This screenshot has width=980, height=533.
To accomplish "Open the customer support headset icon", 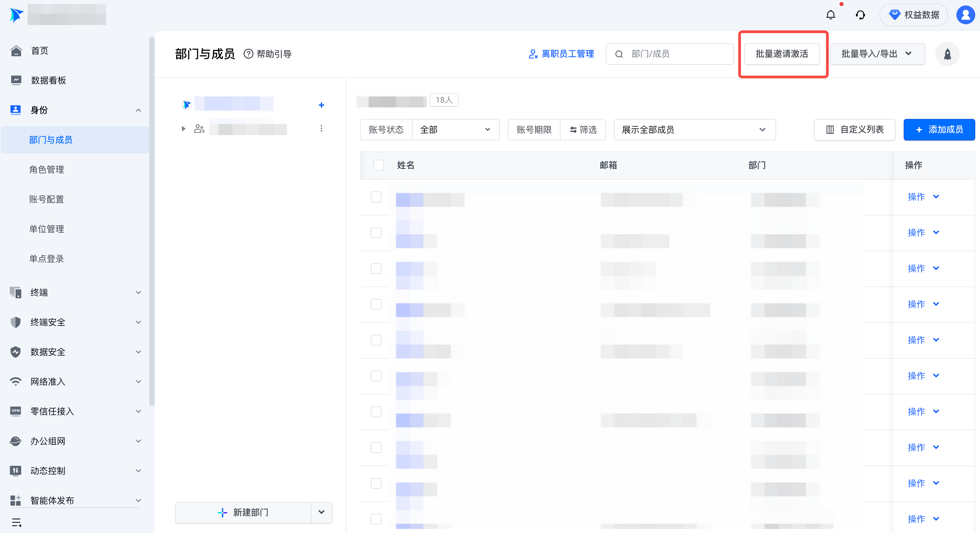I will 860,15.
